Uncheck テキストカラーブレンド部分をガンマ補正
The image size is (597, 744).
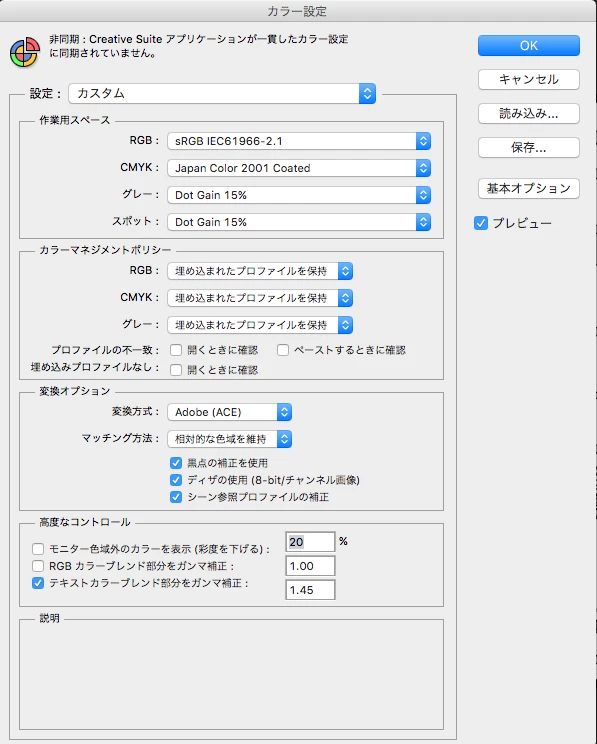click(38, 583)
